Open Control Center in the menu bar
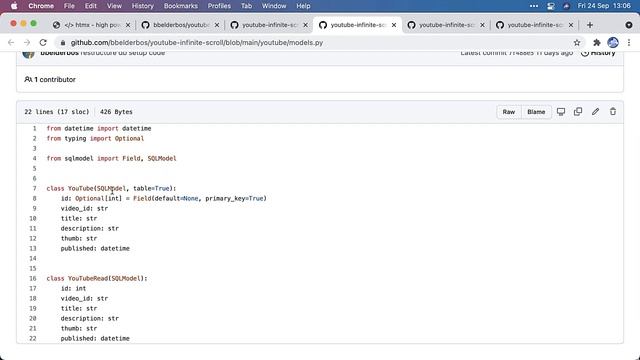The image size is (640, 360). (551, 6)
